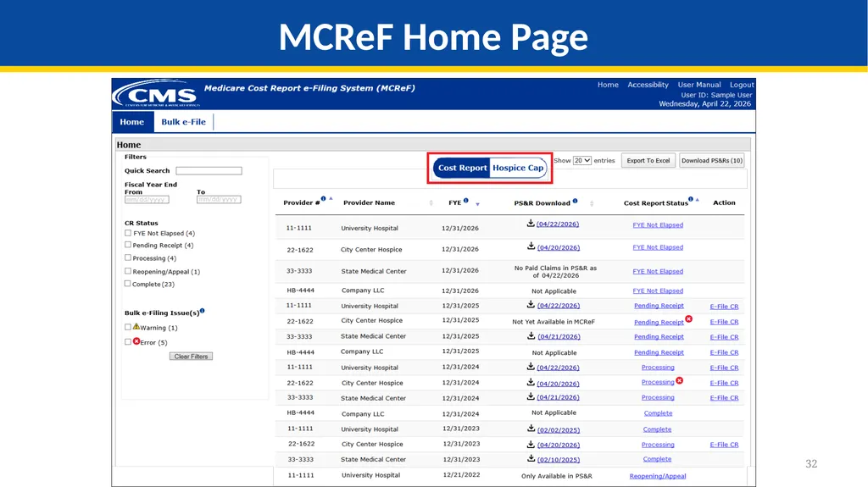Image resolution: width=868 pixels, height=487 pixels.
Task: Switch toggle to Cost Report view
Action: [x=462, y=168]
